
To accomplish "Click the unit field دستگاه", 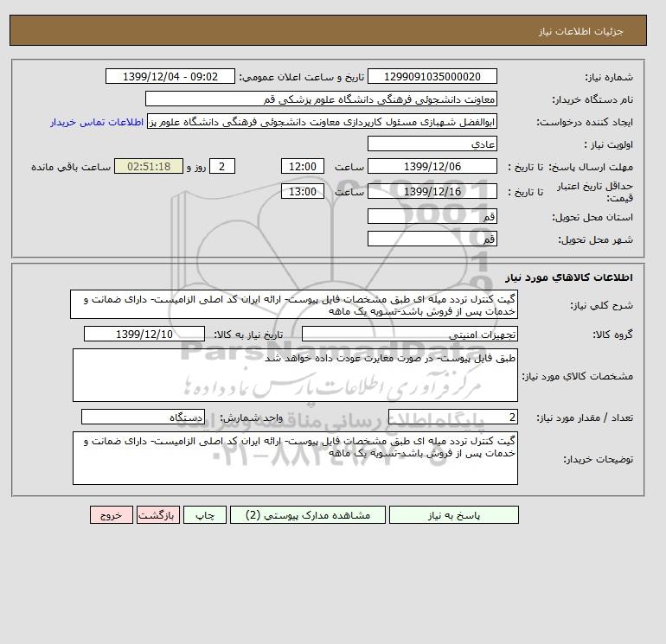I will pos(143,417).
